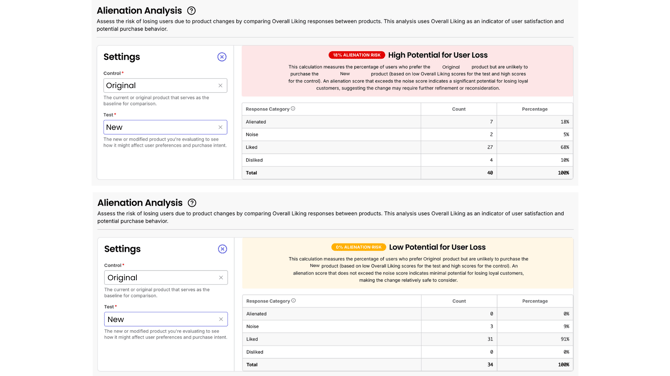Click Disliked row label in Low Potential table
Image resolution: width=670 pixels, height=376 pixels.
(x=255, y=352)
